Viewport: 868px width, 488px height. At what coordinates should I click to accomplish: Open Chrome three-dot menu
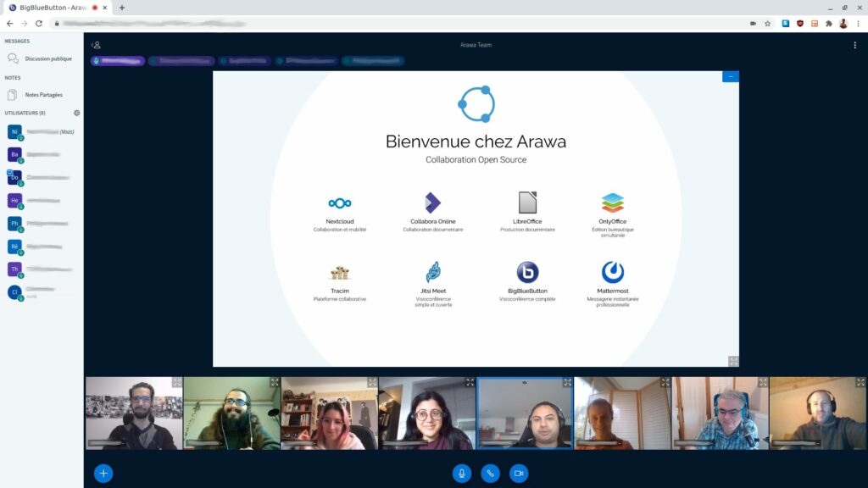[x=858, y=24]
